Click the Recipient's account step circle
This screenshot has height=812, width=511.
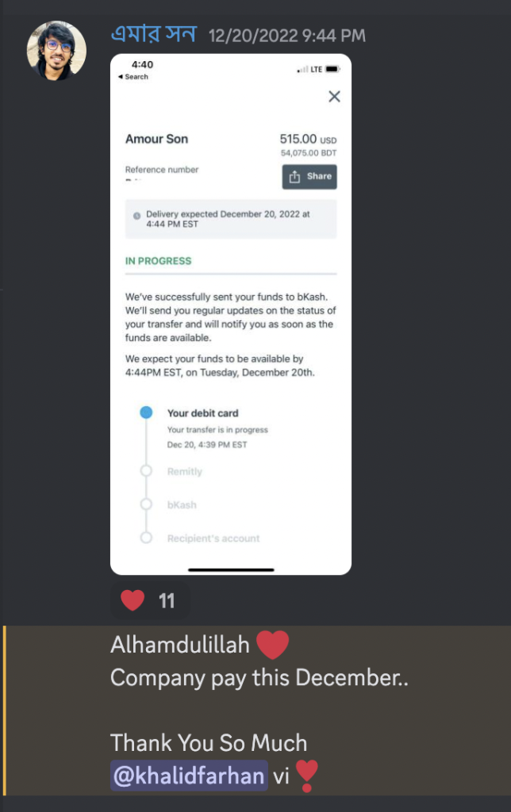[x=146, y=538]
